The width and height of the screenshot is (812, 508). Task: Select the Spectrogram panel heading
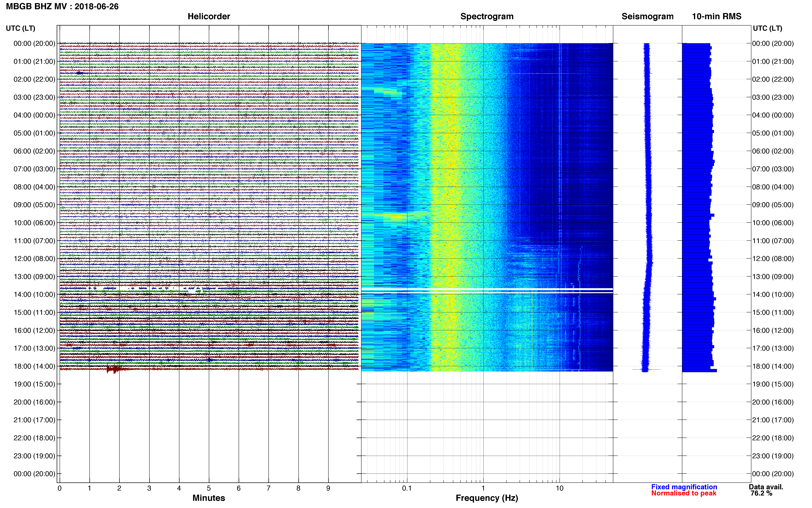coord(487,16)
